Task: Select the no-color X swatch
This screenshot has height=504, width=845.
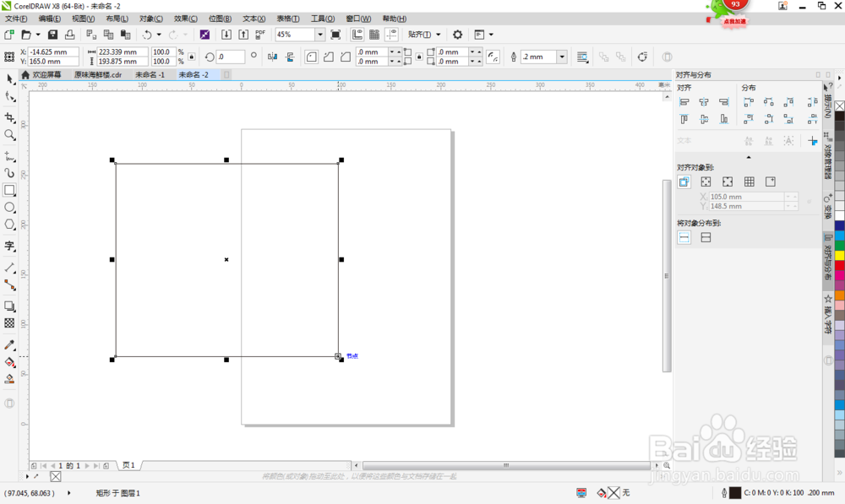Action: (x=840, y=106)
